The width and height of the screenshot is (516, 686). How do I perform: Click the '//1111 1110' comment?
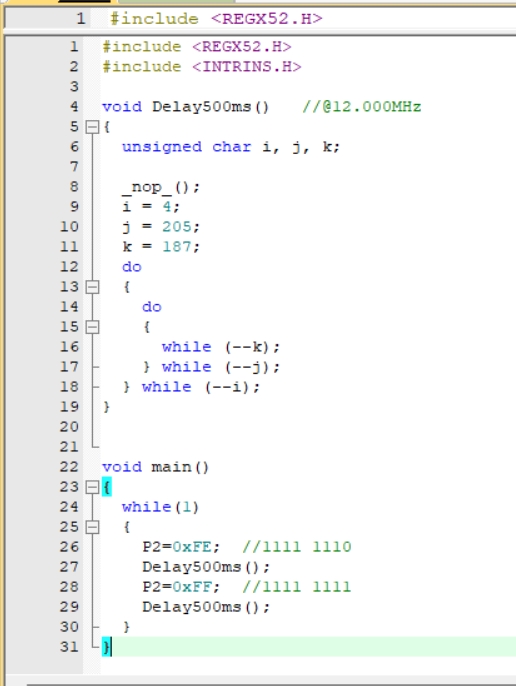(x=297, y=547)
